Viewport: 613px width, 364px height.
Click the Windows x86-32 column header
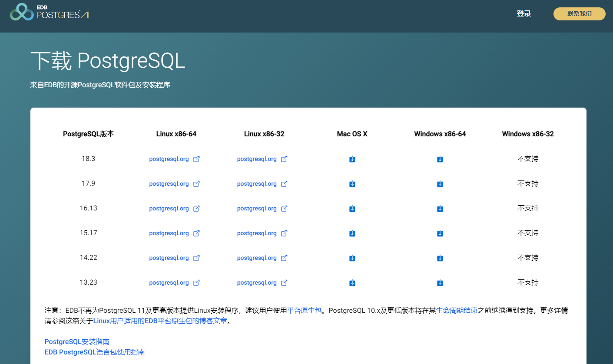tap(528, 134)
